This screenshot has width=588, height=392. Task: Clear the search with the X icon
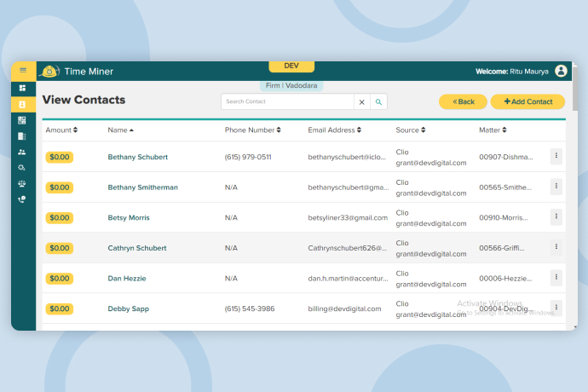pos(362,102)
